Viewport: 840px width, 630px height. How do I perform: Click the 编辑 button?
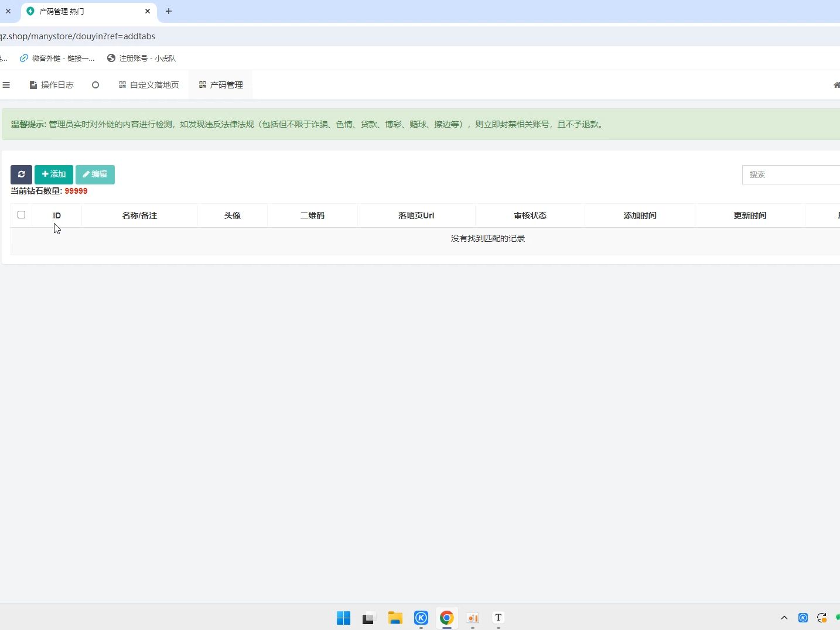95,174
